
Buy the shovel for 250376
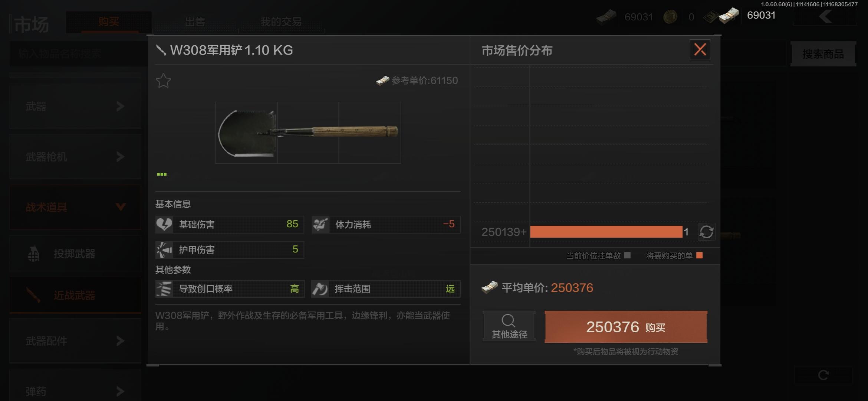click(x=626, y=327)
